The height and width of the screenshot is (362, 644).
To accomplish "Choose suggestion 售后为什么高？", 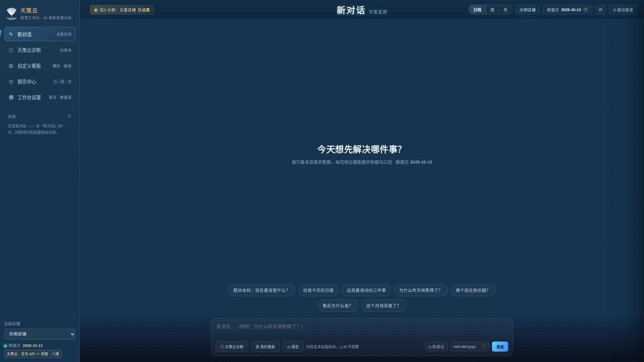I will (338, 305).
